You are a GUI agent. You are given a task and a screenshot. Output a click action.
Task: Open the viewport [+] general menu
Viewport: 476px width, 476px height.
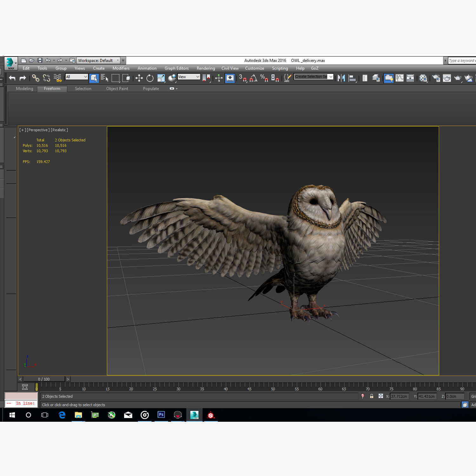pos(23,130)
